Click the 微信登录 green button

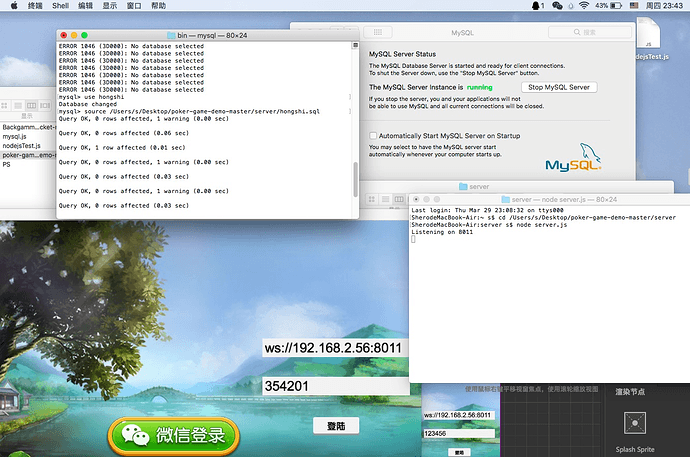pyautogui.click(x=173, y=435)
